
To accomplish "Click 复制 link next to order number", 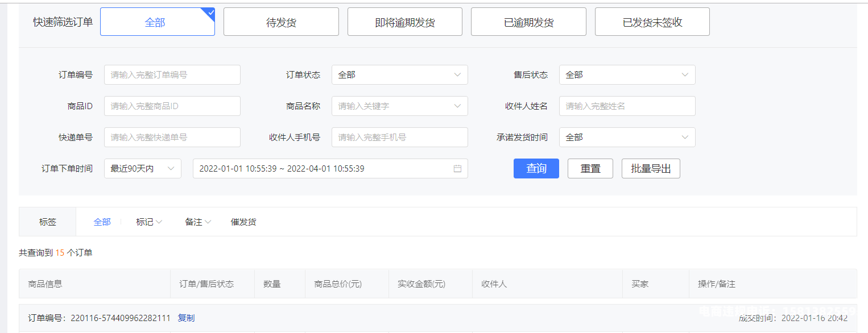I will 186,318.
